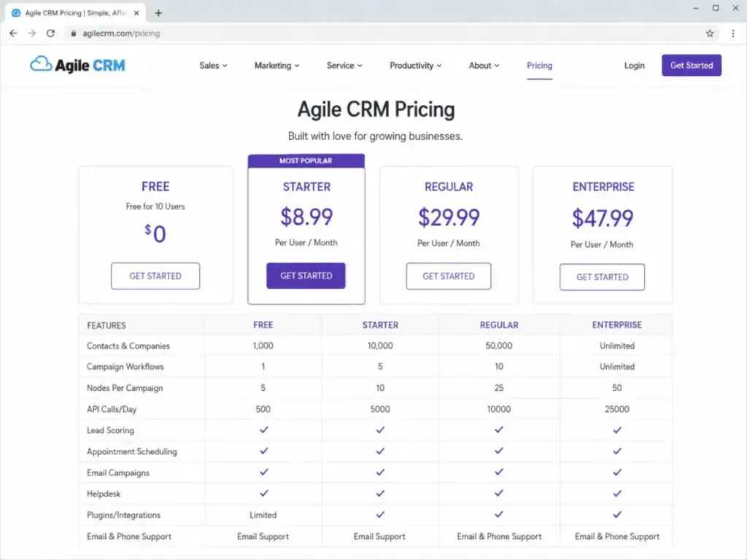Click the padlock site info icon
Image resolution: width=747 pixels, height=560 pixels.
(73, 34)
